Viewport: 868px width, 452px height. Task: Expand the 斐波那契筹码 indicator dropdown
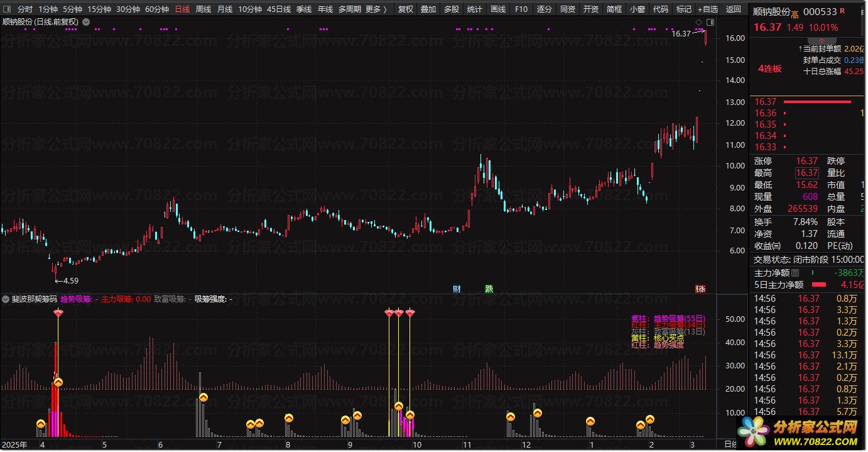pyautogui.click(x=6, y=299)
